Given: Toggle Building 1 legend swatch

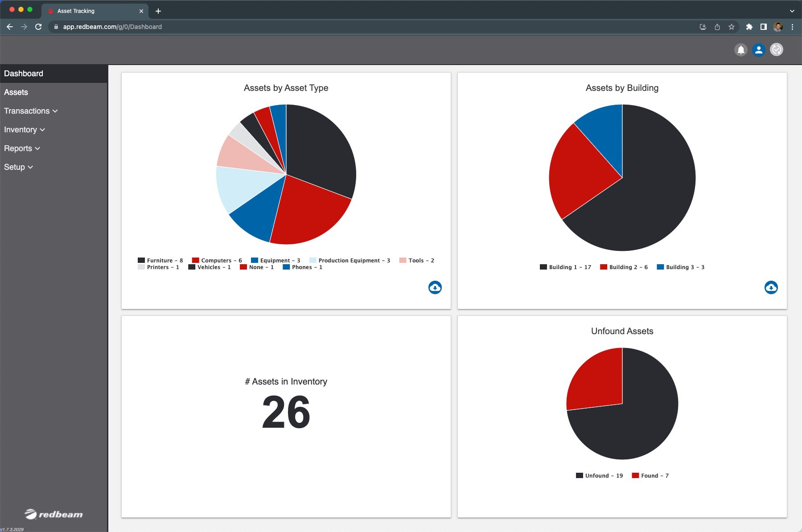Looking at the screenshot, I should coord(543,267).
